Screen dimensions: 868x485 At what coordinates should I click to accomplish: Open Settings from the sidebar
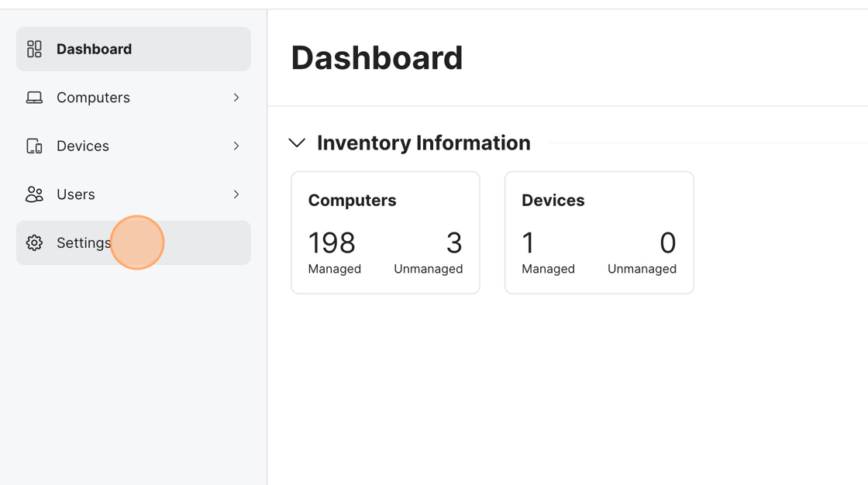click(x=133, y=242)
